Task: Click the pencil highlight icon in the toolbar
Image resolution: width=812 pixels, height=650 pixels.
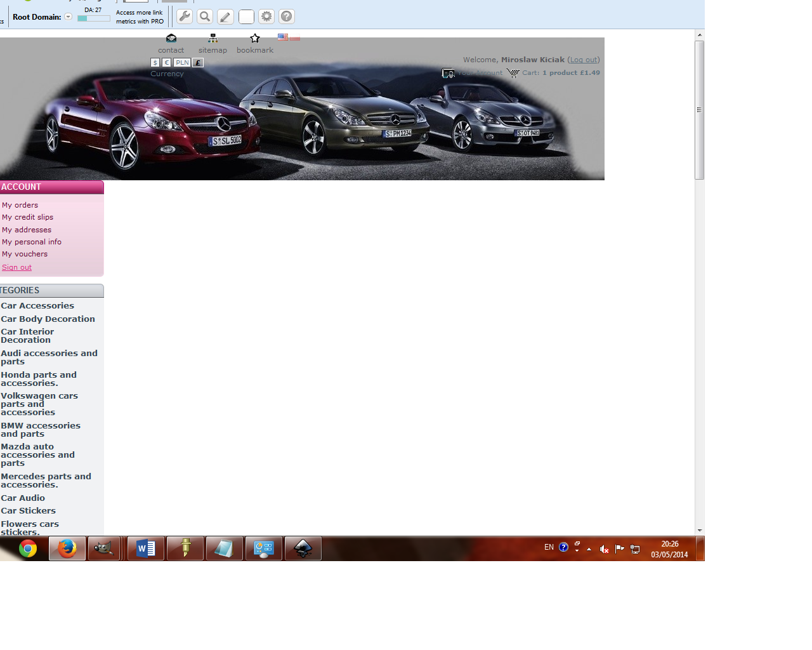Action: click(x=225, y=17)
